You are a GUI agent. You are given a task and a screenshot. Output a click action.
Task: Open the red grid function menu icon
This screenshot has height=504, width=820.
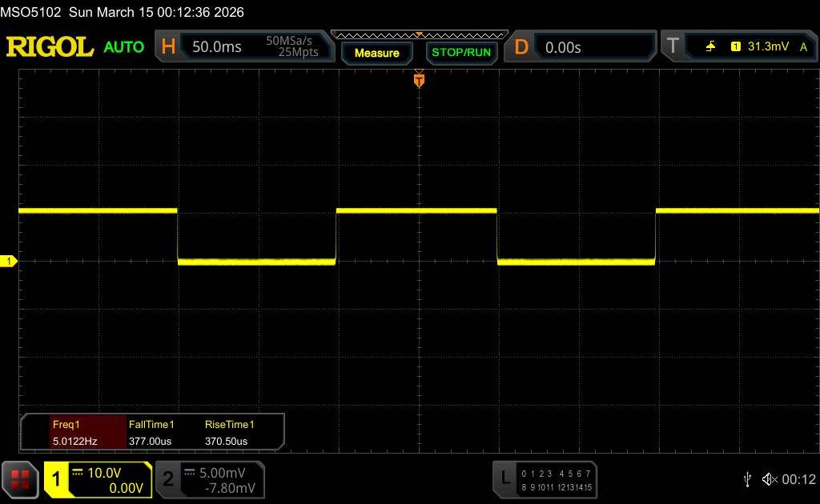coord(20,479)
